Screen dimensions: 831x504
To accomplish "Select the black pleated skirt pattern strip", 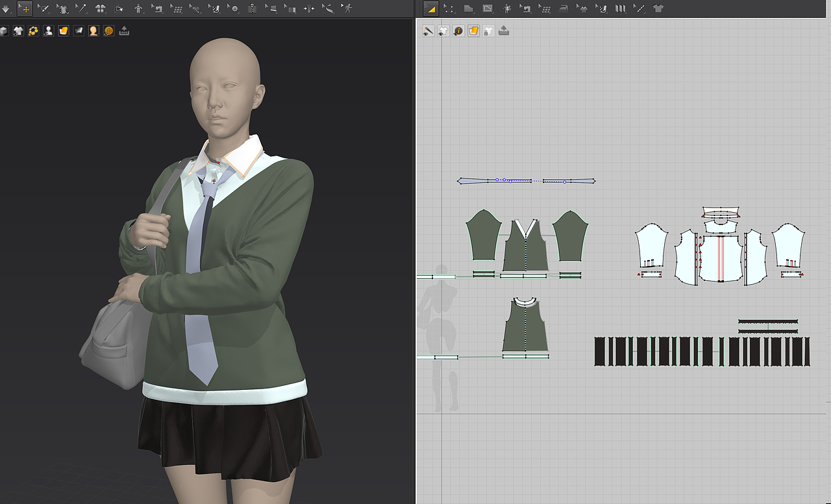I will (701, 352).
